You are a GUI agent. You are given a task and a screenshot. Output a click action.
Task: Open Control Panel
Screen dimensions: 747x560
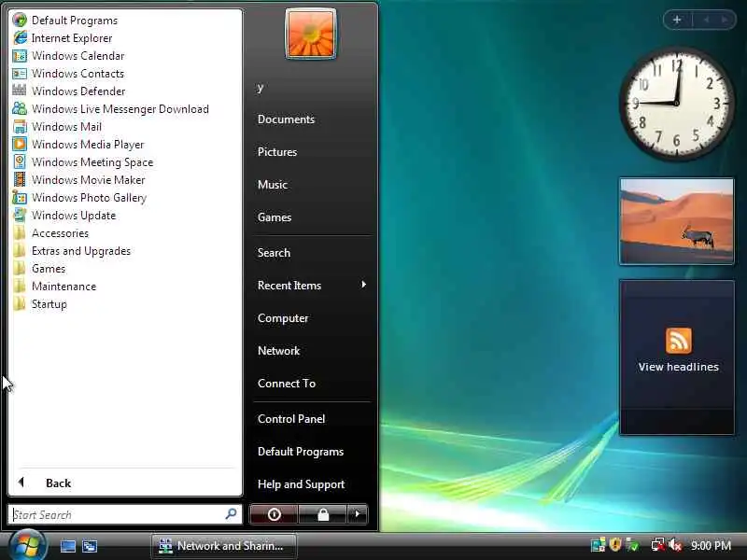tap(291, 419)
